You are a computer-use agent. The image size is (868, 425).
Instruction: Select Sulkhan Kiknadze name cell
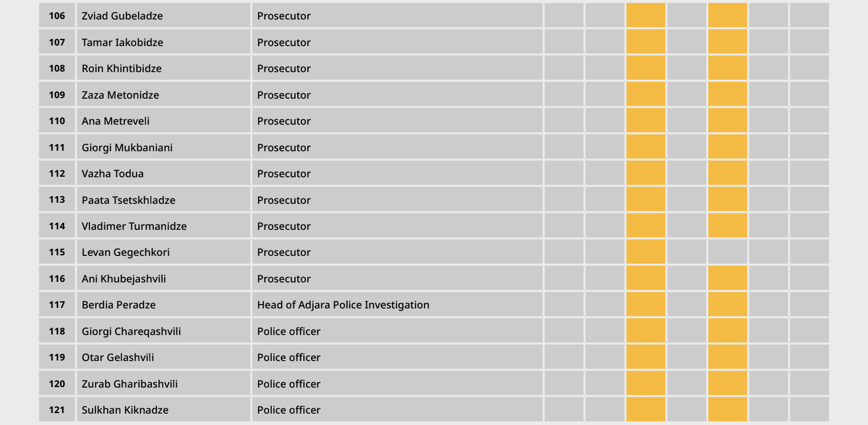click(163, 409)
